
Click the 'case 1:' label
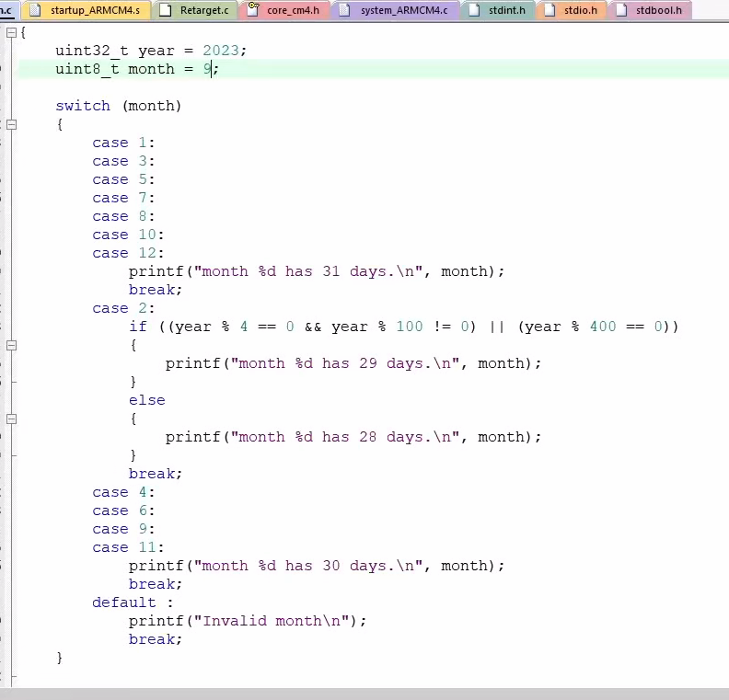pyautogui.click(x=123, y=143)
